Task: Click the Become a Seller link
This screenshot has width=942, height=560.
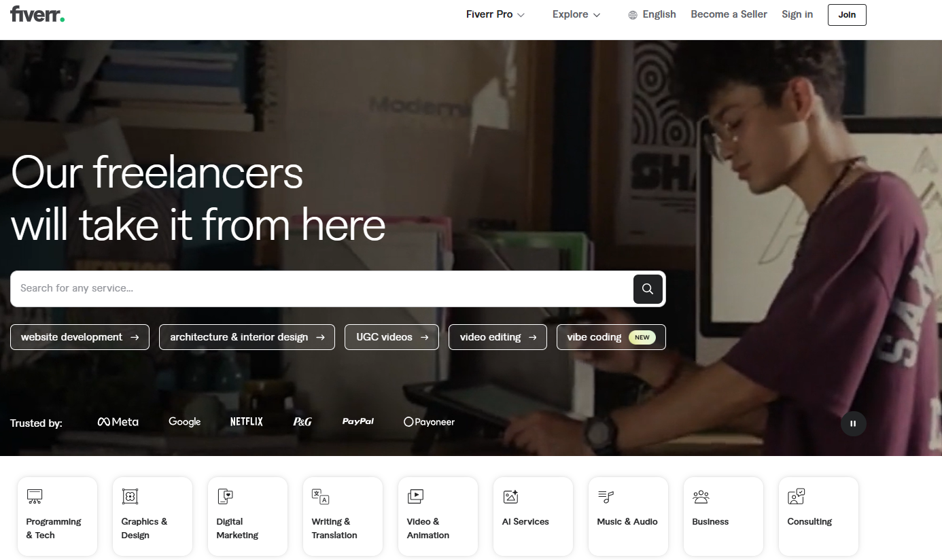Action: click(x=729, y=14)
